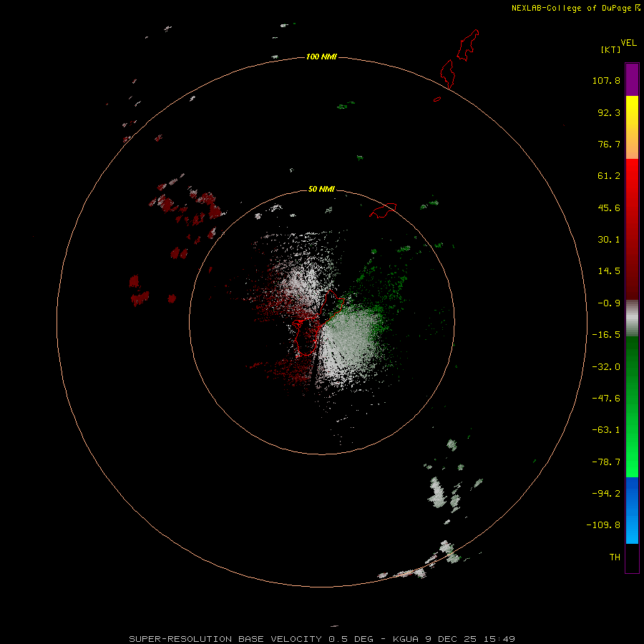Screen dimensions: 644x644
Task: Click the -109.8 velocity scale value
Action: (603, 525)
